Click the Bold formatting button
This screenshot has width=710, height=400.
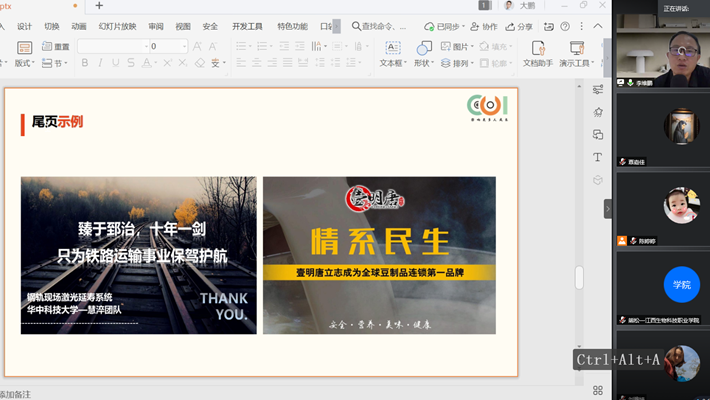click(x=85, y=63)
